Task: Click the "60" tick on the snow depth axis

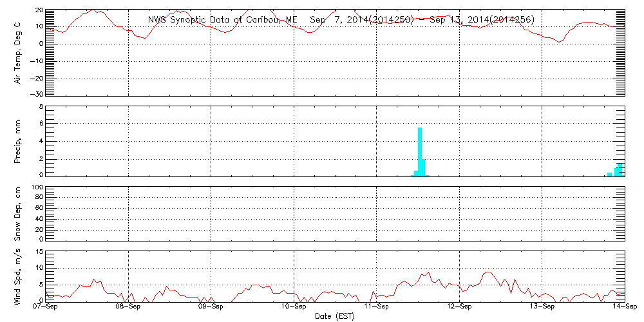Action: (x=38, y=208)
